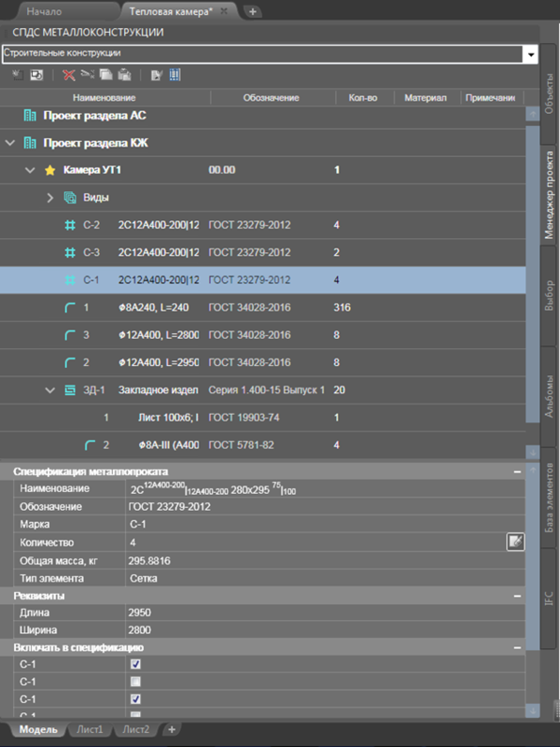Uncheck the first С-1 specification checkbox
The width and height of the screenshot is (560, 747).
135,664
